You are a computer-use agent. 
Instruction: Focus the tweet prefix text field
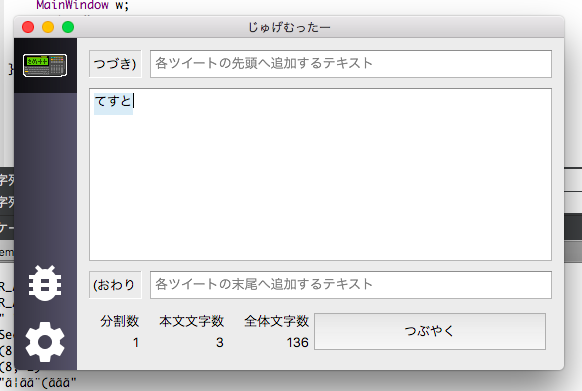351,64
